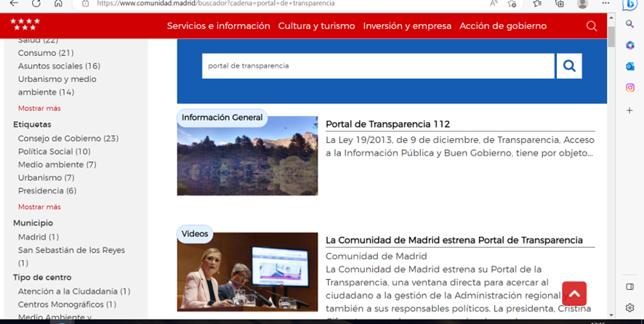Filter by Consumo (21)
644x324 pixels.
tap(46, 53)
